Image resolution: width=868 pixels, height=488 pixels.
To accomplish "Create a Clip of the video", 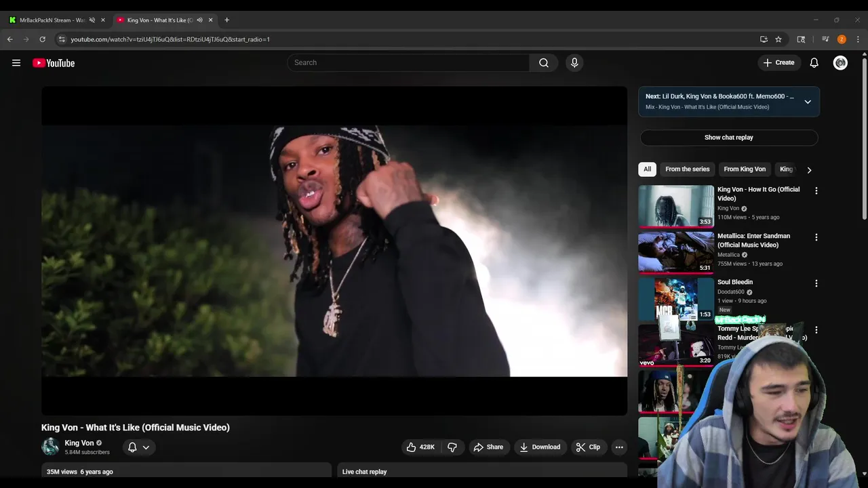I will point(588,447).
